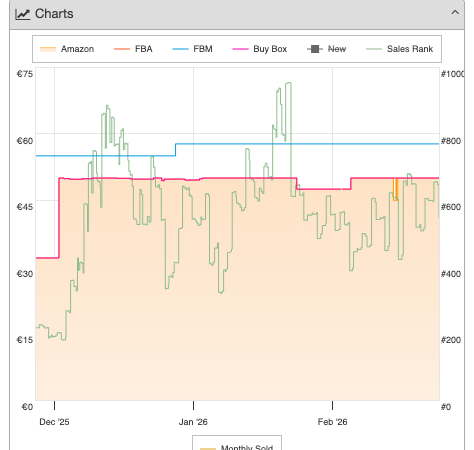Click the €30 price axis label
Screen dimensions: 474x450
(25, 274)
